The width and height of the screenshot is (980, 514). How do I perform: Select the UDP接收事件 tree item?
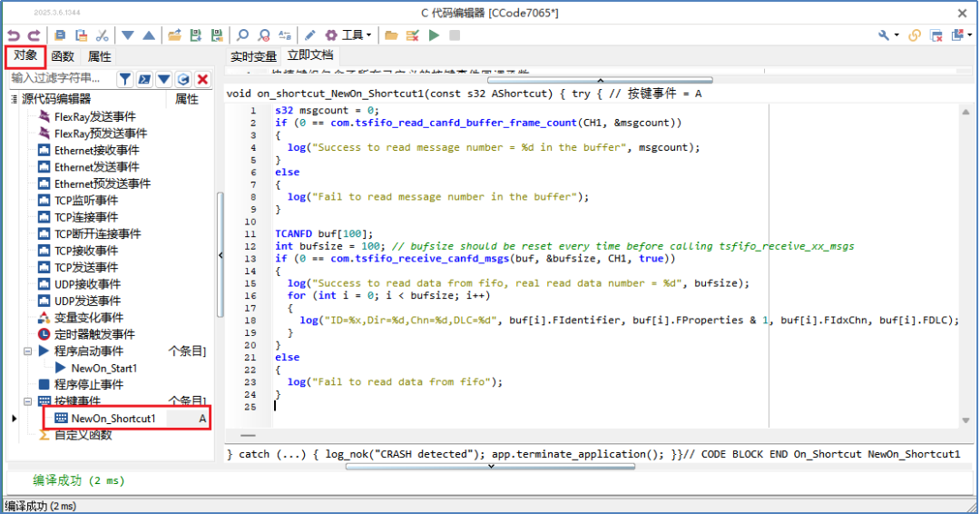87,284
